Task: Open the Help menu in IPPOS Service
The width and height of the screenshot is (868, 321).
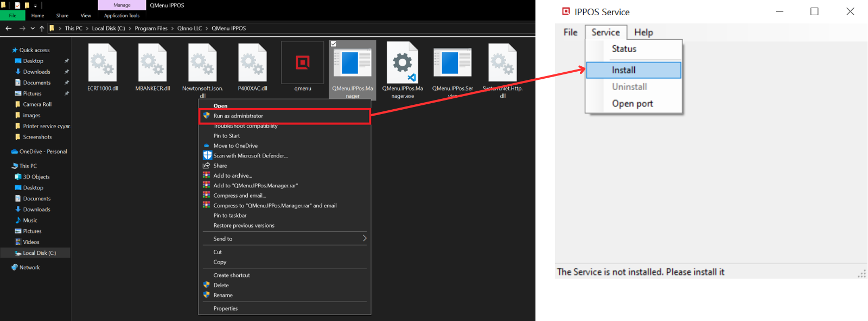Action: point(643,33)
